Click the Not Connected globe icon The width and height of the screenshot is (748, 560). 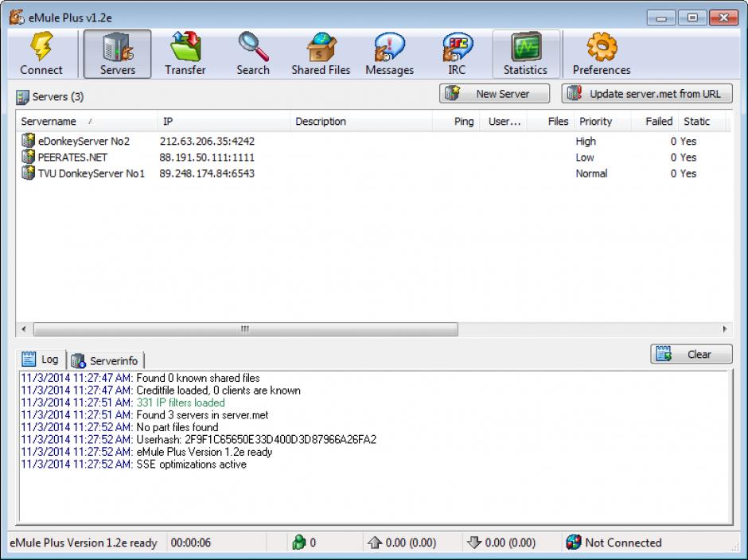click(x=574, y=542)
